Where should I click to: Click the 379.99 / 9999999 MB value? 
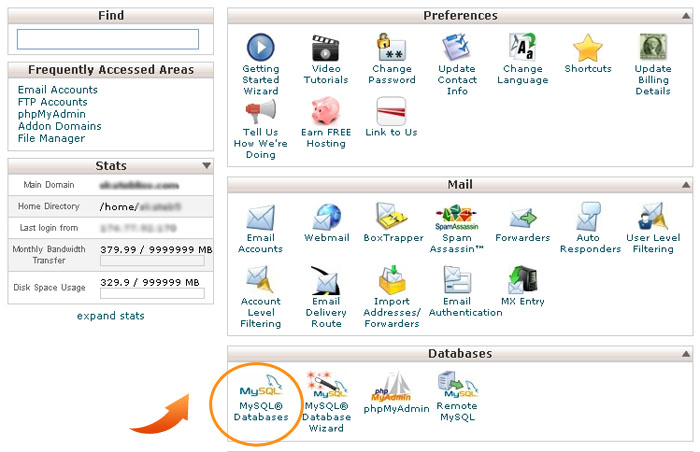[x=156, y=250]
